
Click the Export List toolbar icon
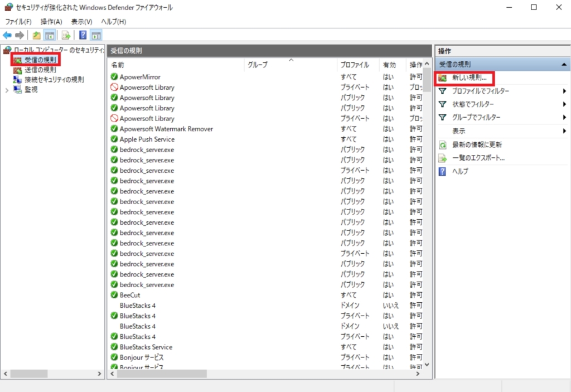click(66, 35)
